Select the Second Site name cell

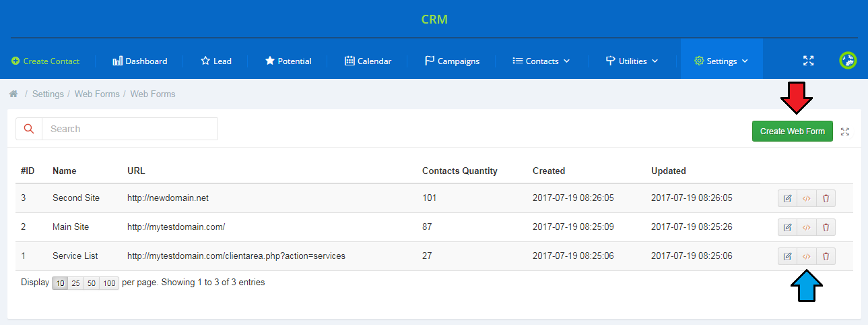pos(76,198)
